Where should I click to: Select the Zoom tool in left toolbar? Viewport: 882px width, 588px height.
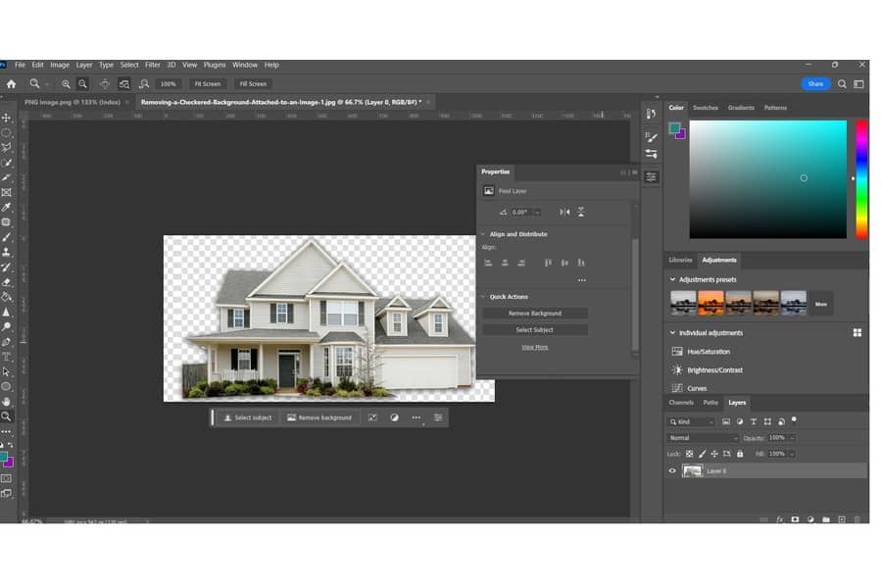click(x=7, y=416)
